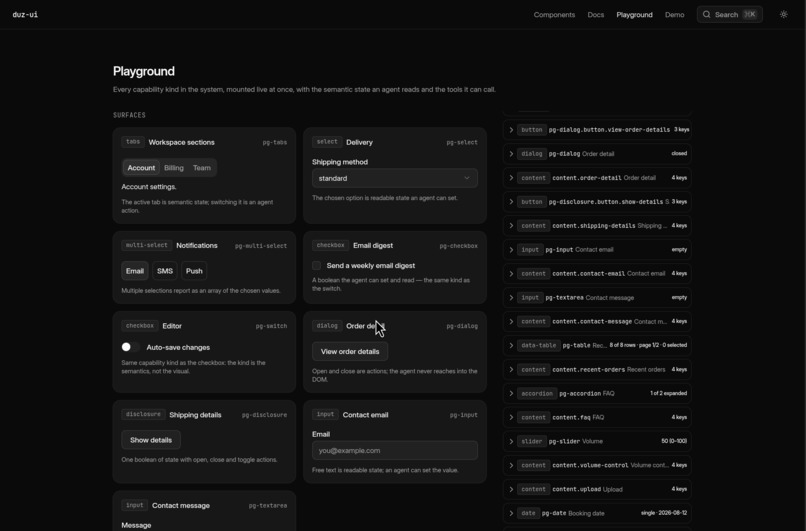Screen dimensions: 806x531
Task: Click the pg-checkbox identifier label
Action: [458, 246]
